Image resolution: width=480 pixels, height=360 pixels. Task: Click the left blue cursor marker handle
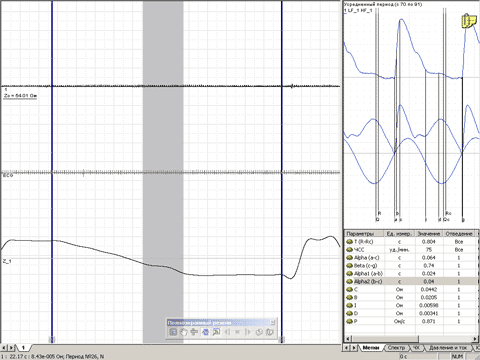tap(52, 340)
